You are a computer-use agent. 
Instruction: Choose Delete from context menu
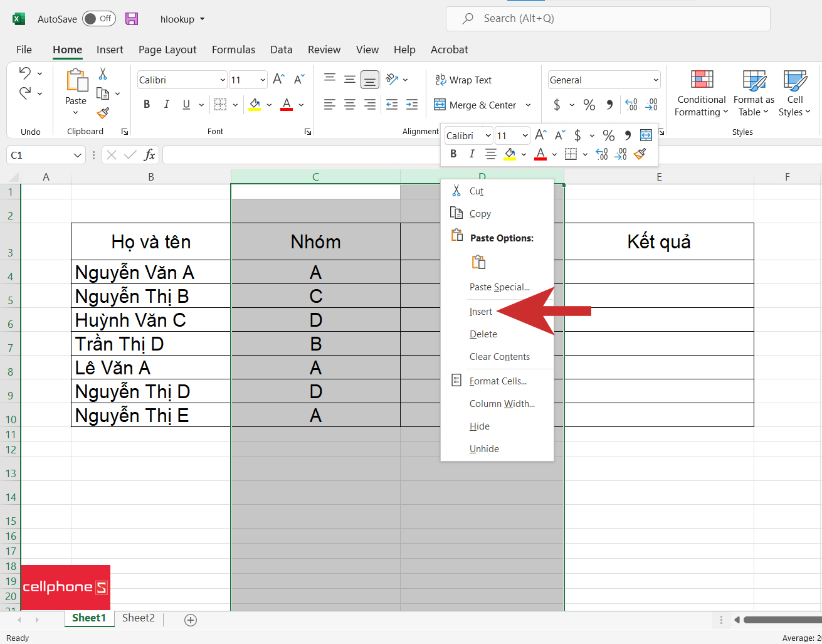pyautogui.click(x=497, y=334)
